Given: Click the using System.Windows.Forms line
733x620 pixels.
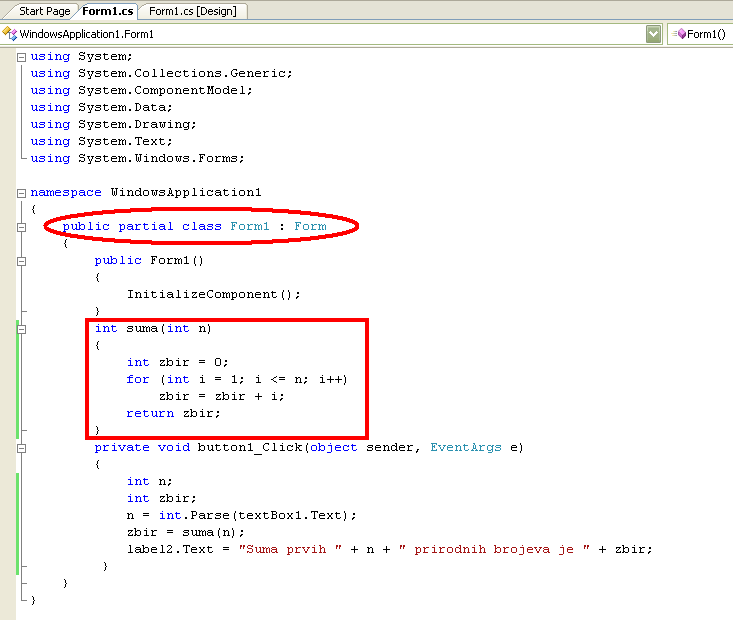Looking at the screenshot, I should [x=138, y=158].
